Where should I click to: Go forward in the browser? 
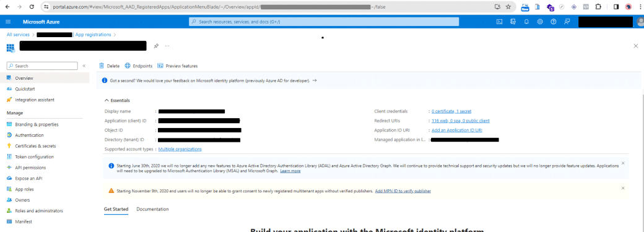click(20, 7)
